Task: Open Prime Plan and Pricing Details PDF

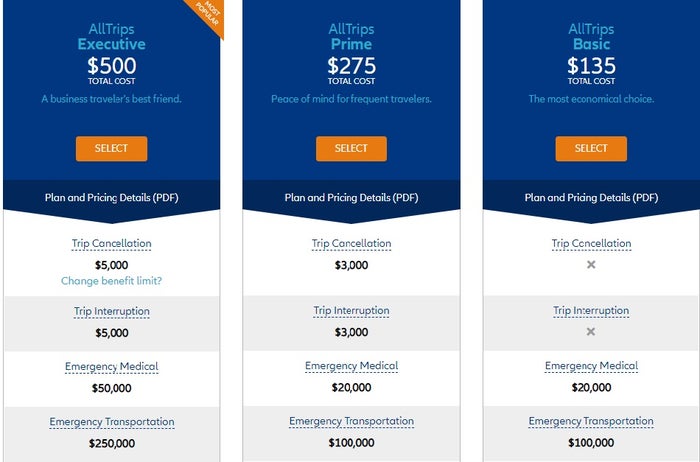Action: [x=351, y=198]
